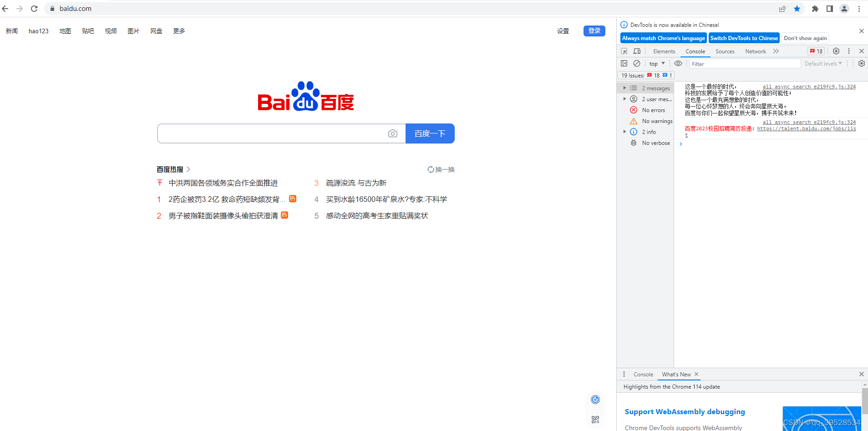Viewport: 868px width, 431px height.
Task: Click the 18 errors badge in DevTools tabs
Action: (816, 51)
